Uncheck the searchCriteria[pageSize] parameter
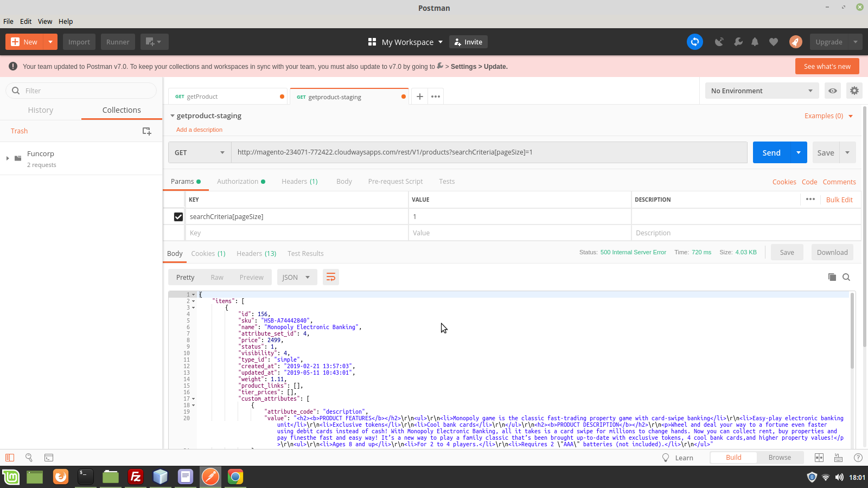The image size is (868, 488). tap(178, 217)
